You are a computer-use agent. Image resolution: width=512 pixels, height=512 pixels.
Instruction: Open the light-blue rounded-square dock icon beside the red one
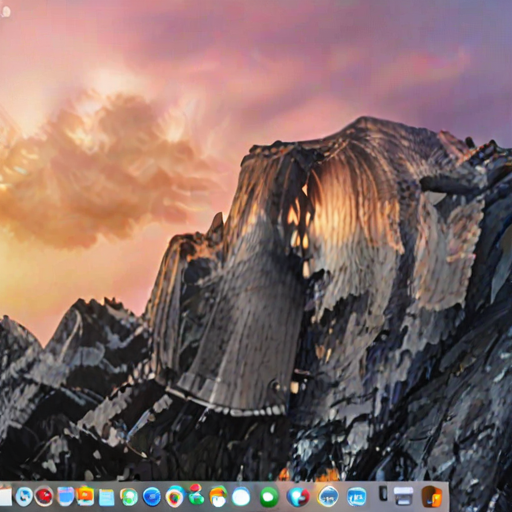[65, 496]
